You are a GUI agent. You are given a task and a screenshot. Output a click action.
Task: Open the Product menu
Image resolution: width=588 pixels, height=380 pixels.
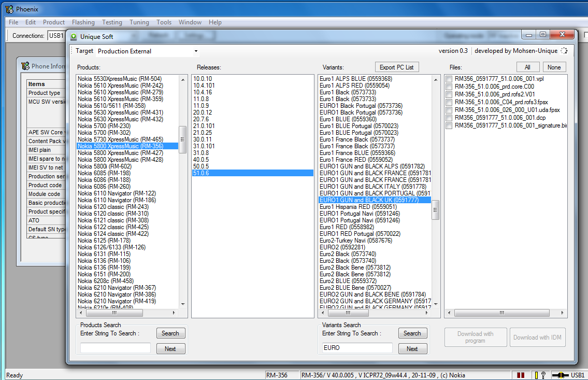54,22
